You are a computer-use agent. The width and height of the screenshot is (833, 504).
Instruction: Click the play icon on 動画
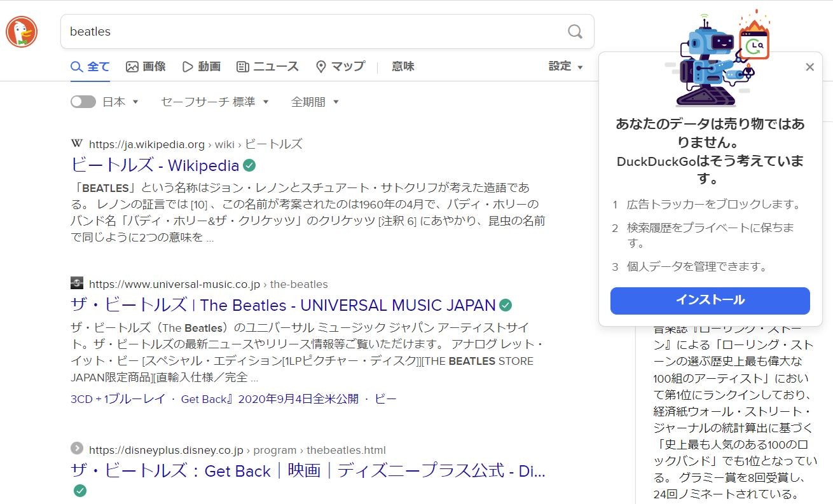[188, 66]
